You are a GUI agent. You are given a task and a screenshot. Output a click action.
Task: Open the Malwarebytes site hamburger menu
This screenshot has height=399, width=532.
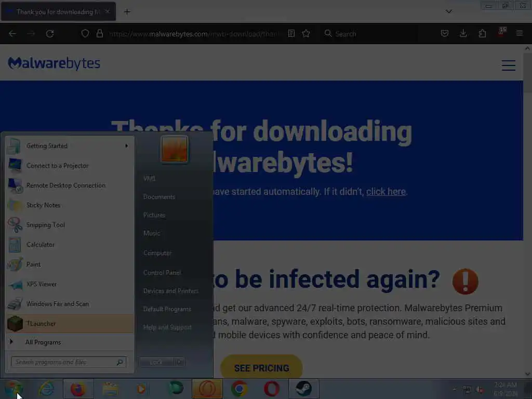(508, 65)
